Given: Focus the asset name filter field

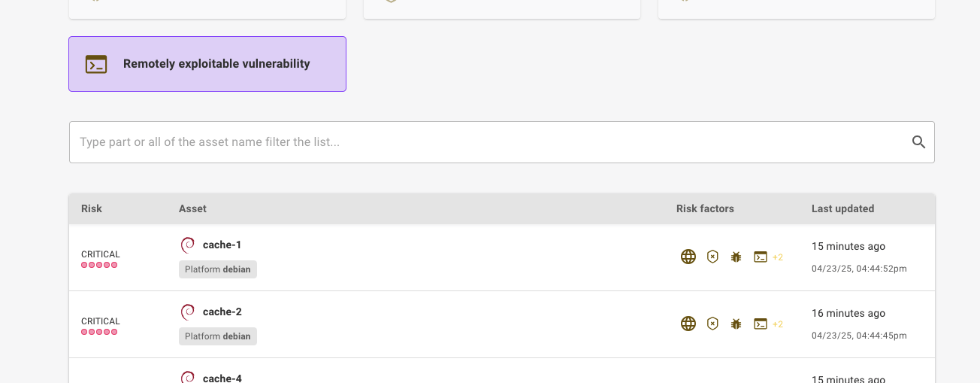Looking at the screenshot, I should 502,142.
